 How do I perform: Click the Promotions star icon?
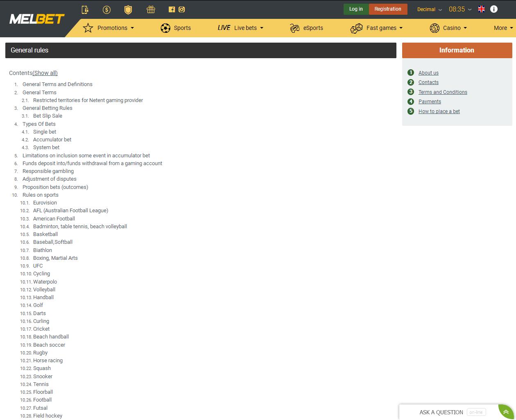coord(88,28)
